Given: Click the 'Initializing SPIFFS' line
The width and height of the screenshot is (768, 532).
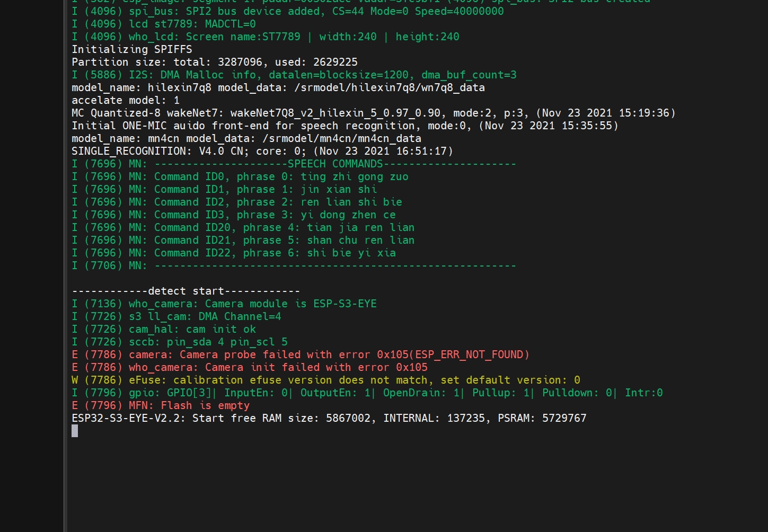Looking at the screenshot, I should click(132, 49).
